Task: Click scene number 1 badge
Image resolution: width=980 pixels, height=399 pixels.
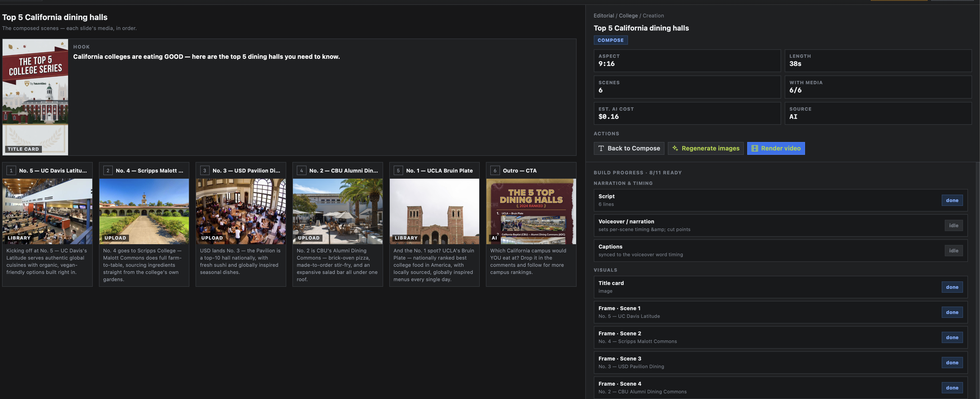Action: [x=11, y=171]
